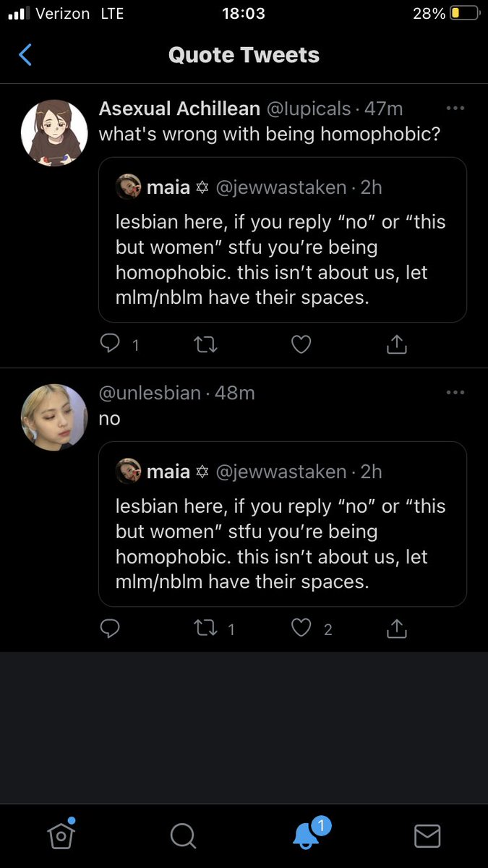This screenshot has width=488, height=868.
Task: Open the @lupicals handle link
Action: [309, 109]
